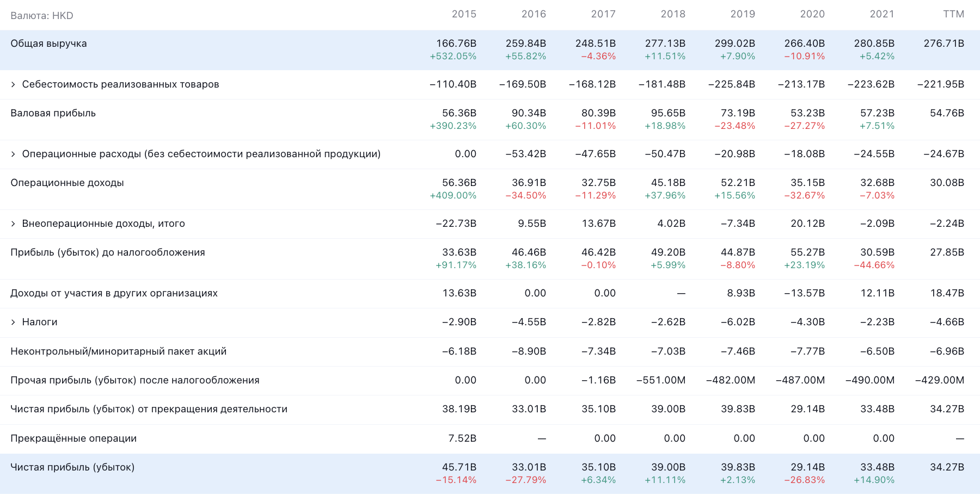Expand the Себестоимость реализованных товаров row
The image size is (980, 495).
13,84
